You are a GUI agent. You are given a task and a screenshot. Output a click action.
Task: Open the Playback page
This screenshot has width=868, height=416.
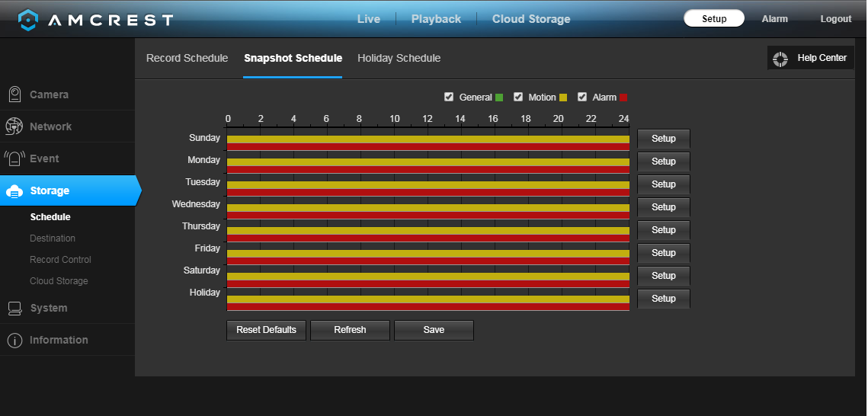pyautogui.click(x=436, y=19)
